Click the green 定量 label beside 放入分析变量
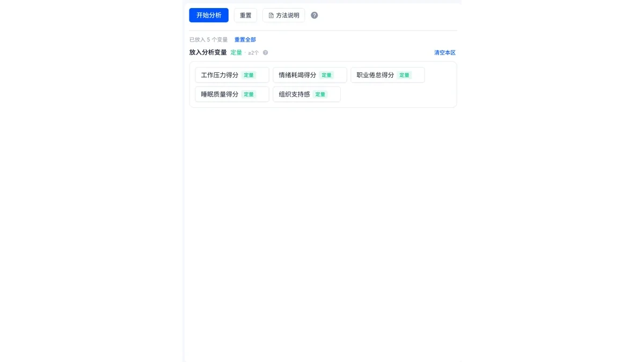The width and height of the screenshot is (644, 362). click(x=236, y=53)
